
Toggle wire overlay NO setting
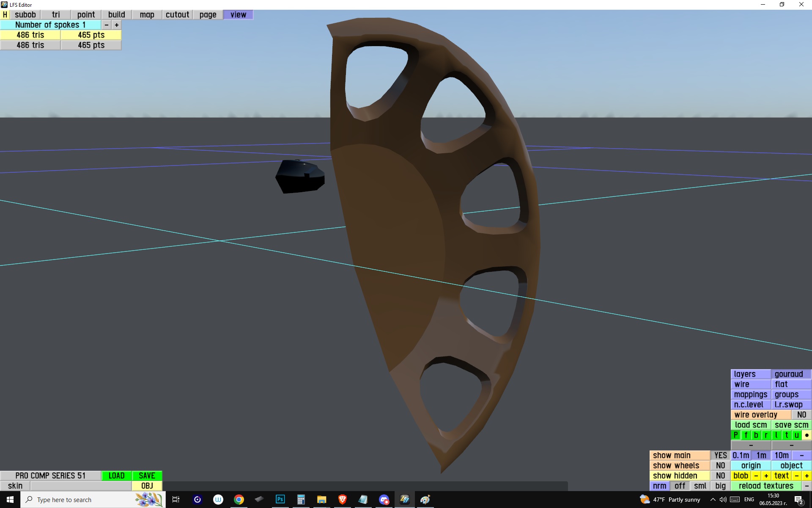[801, 415]
